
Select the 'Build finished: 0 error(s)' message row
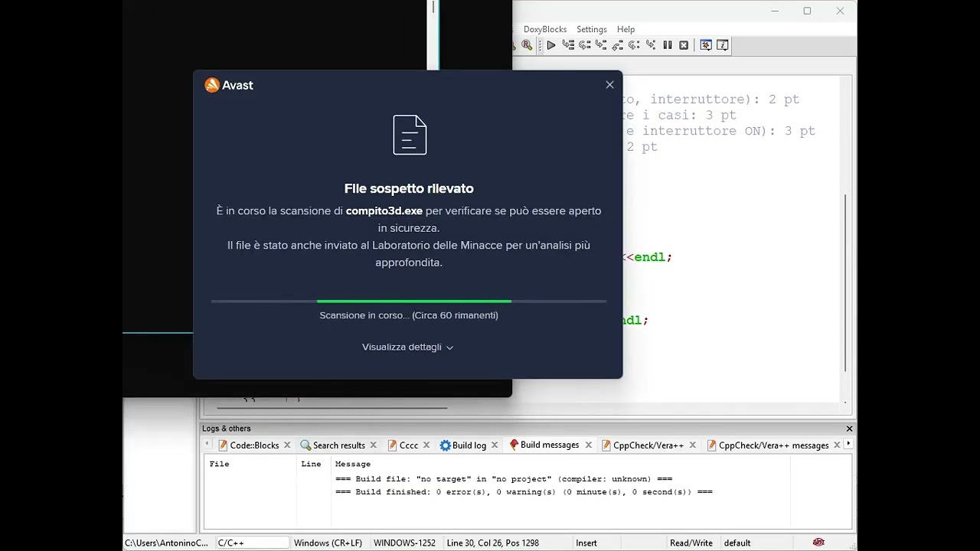[x=524, y=492]
